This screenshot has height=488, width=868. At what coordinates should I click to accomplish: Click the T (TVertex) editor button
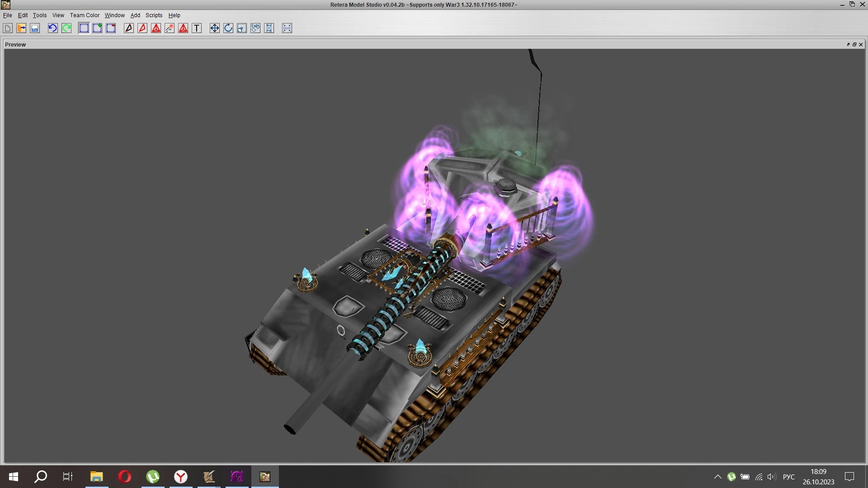pyautogui.click(x=197, y=28)
